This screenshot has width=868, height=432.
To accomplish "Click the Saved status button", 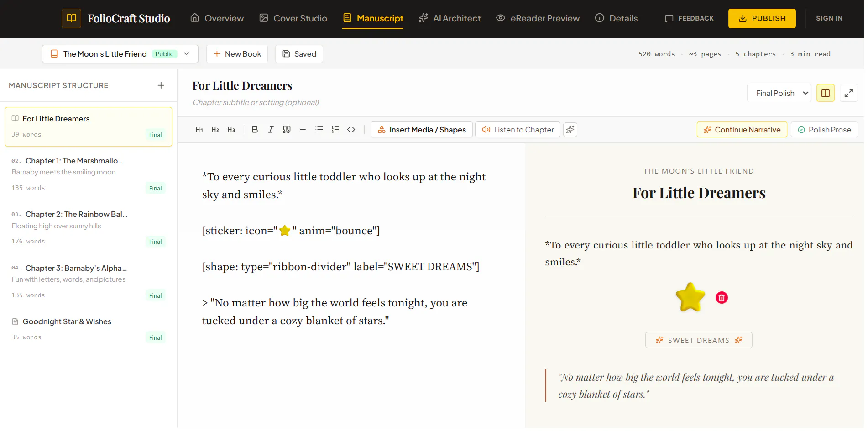I will point(299,54).
